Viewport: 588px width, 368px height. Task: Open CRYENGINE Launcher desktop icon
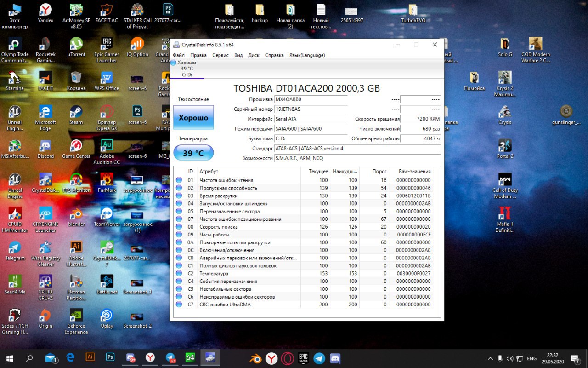tap(45, 220)
